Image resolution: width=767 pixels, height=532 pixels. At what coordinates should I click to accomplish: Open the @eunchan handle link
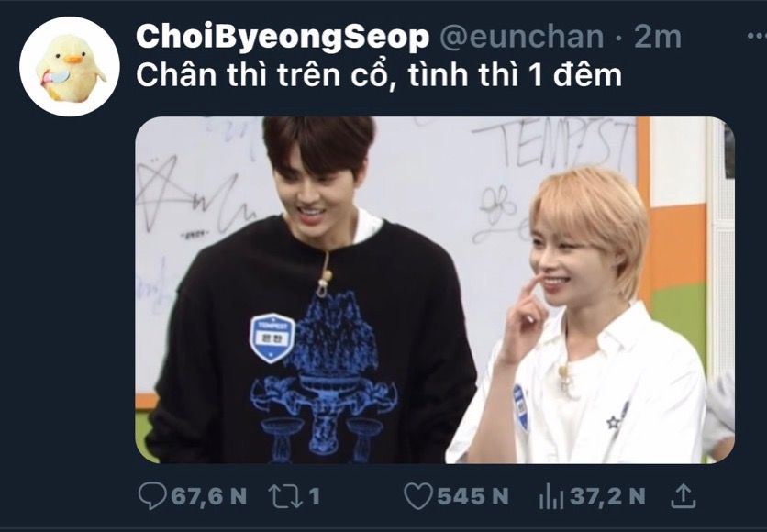tap(521, 38)
